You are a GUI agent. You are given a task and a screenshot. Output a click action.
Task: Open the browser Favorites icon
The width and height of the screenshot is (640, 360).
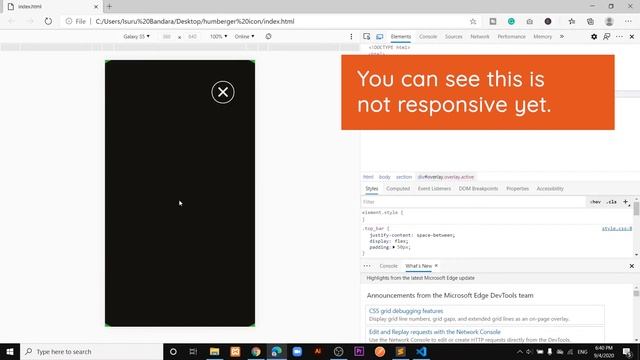[571, 21]
